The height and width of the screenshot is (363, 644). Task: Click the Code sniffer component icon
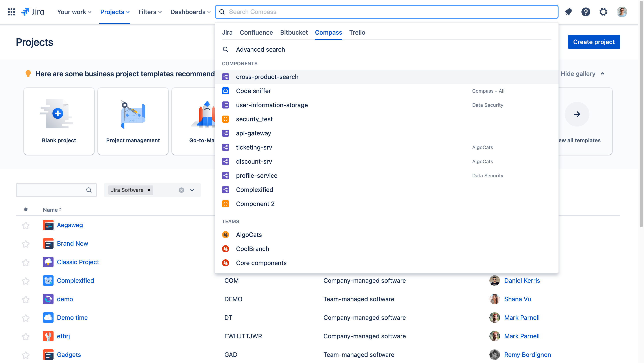click(226, 91)
